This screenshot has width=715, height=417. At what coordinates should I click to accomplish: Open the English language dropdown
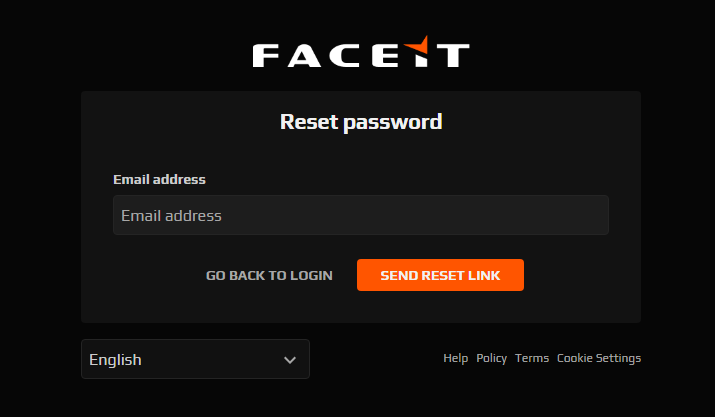pos(195,359)
